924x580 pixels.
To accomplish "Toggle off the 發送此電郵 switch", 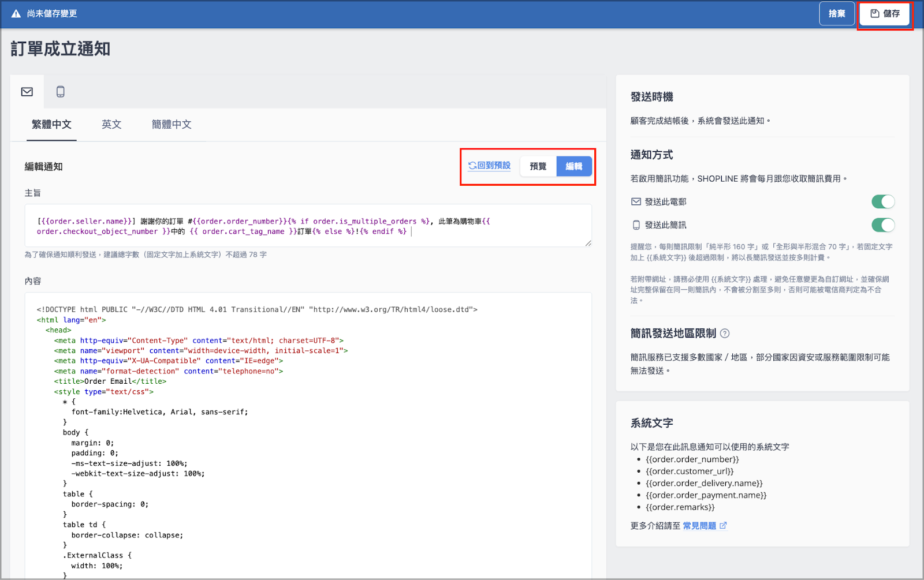I will [x=883, y=201].
